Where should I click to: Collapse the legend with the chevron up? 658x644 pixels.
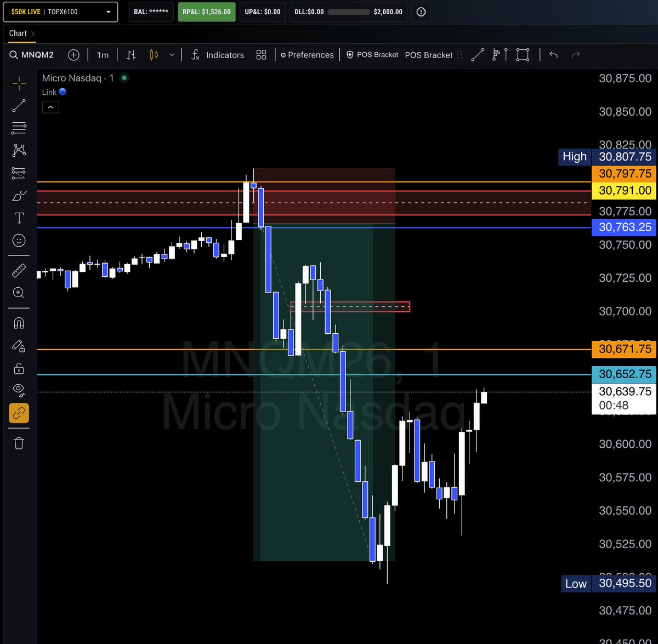[x=50, y=107]
